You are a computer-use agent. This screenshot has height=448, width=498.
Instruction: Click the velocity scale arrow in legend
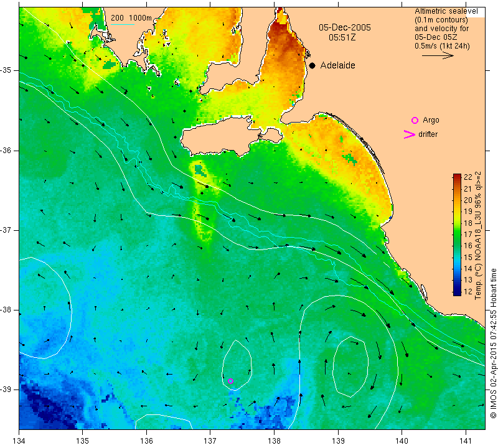point(438,55)
